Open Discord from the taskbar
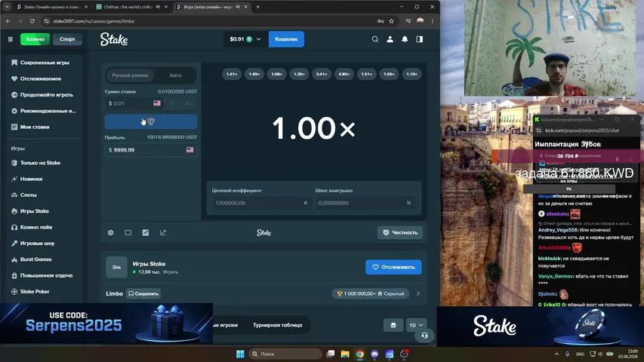Image resolution: width=644 pixels, height=362 pixels. click(x=374, y=354)
